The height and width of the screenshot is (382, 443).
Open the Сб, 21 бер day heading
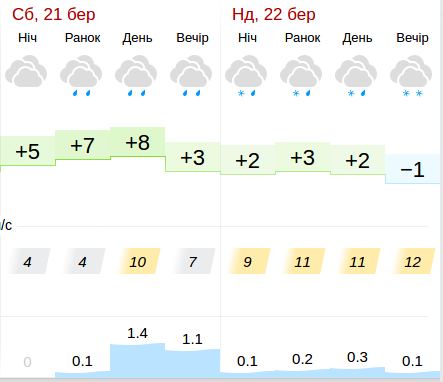(x=54, y=15)
